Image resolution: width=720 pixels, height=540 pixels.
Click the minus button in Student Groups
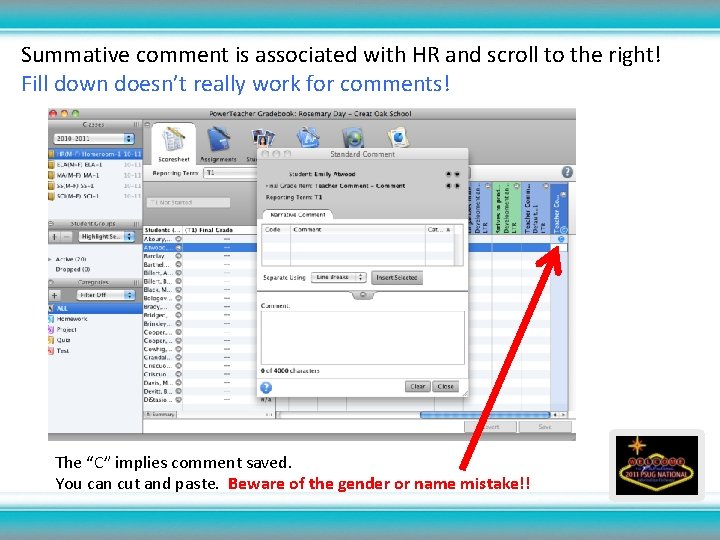pyautogui.click(x=67, y=237)
